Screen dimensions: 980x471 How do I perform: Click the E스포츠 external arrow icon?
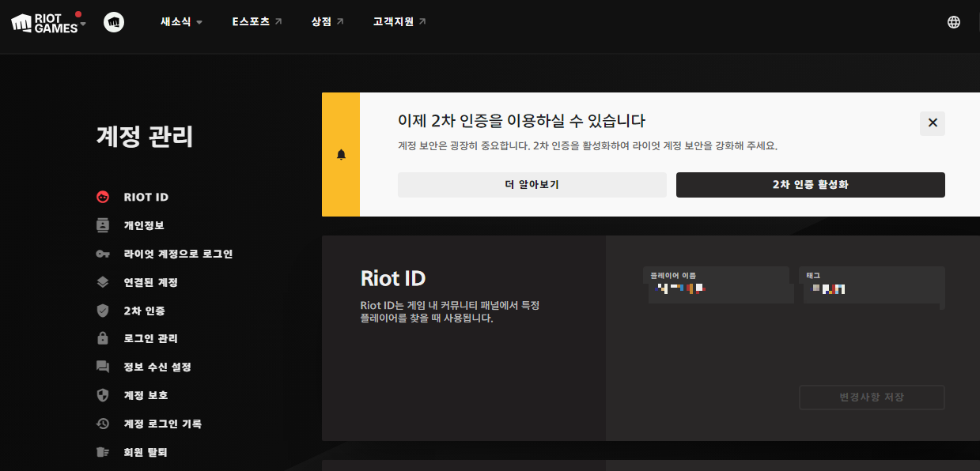(x=278, y=22)
